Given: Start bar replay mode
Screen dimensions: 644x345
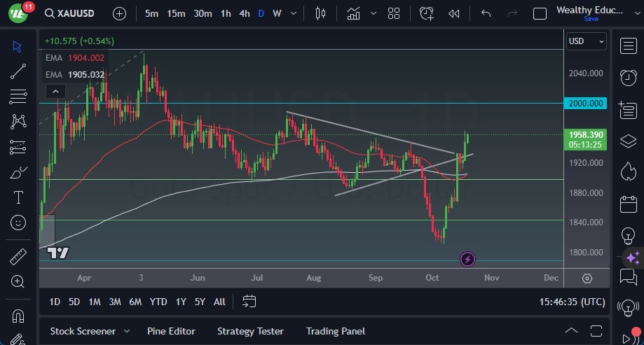Looking at the screenshot, I should point(454,13).
